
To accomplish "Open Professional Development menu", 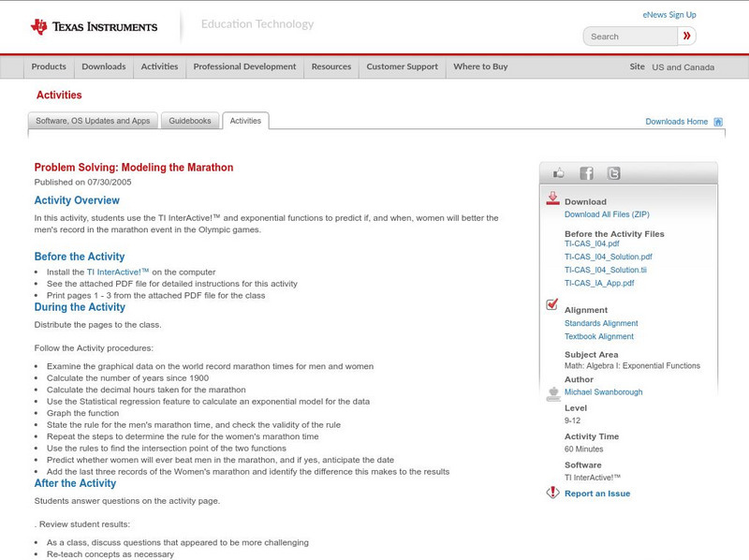I will pyautogui.click(x=244, y=66).
